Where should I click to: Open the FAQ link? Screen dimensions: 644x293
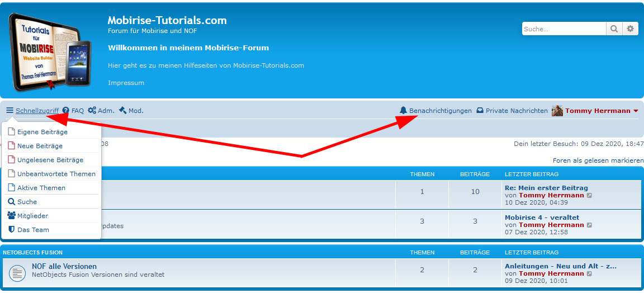pos(78,111)
